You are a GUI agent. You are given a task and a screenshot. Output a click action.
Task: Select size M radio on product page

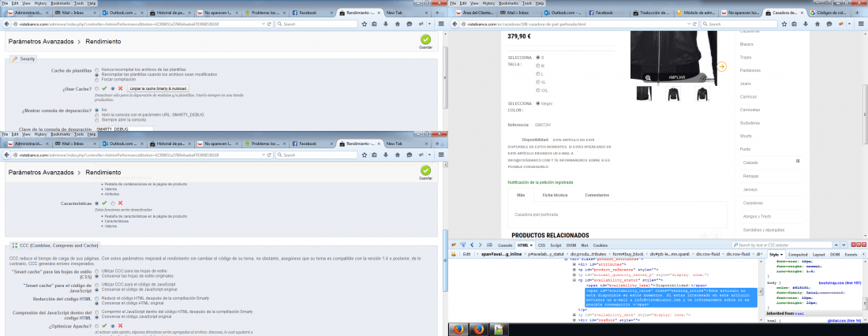(538, 66)
